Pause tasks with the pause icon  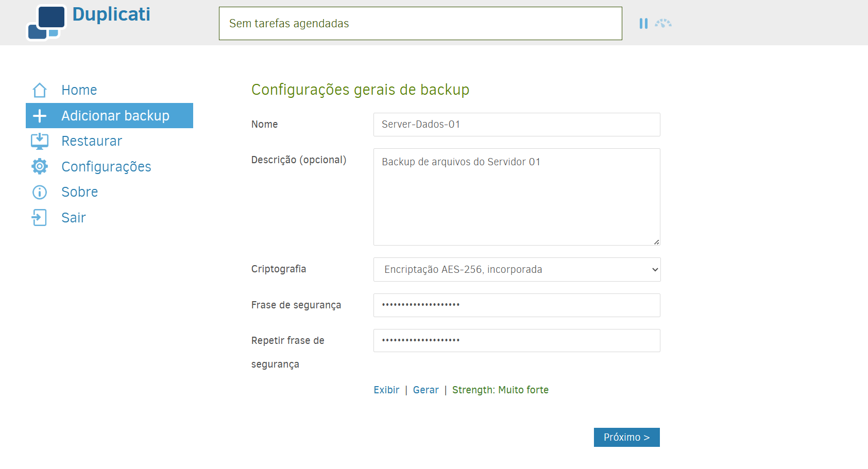coord(643,24)
